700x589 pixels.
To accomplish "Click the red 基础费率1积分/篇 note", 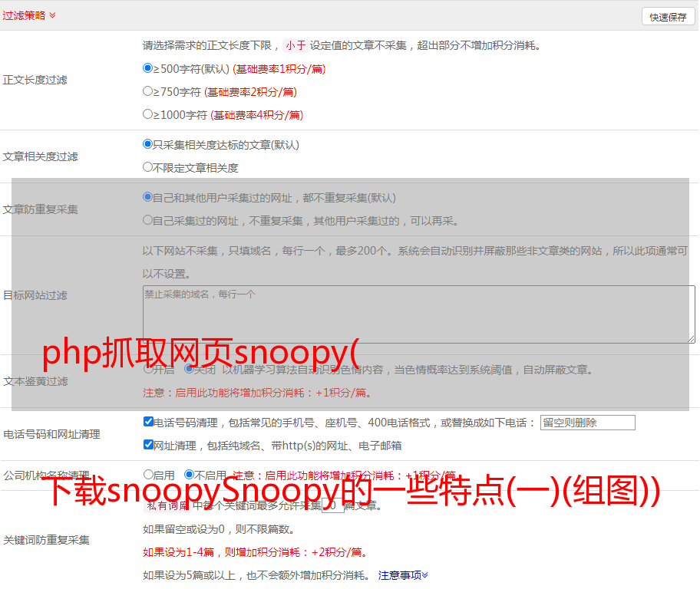I will [279, 69].
